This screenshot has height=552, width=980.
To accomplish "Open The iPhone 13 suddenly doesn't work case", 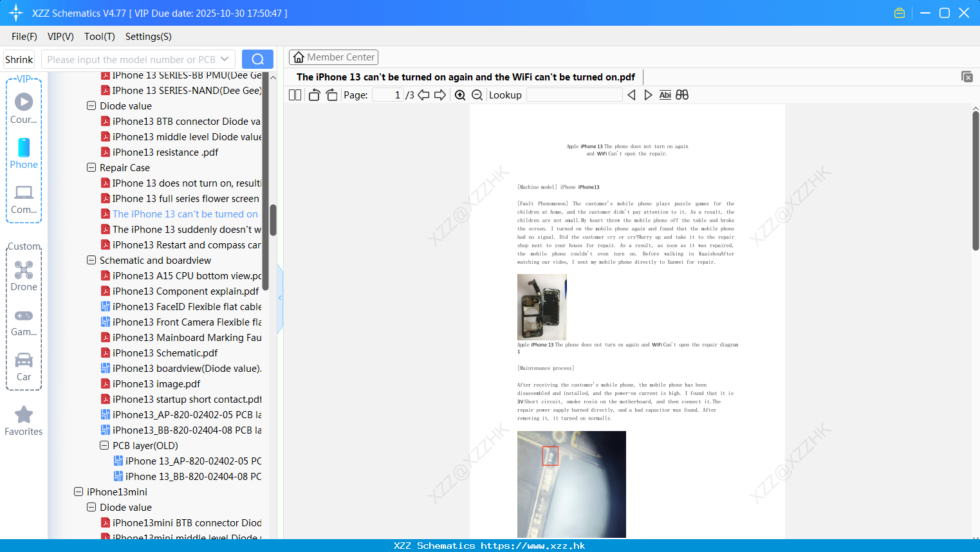I will coord(181,229).
